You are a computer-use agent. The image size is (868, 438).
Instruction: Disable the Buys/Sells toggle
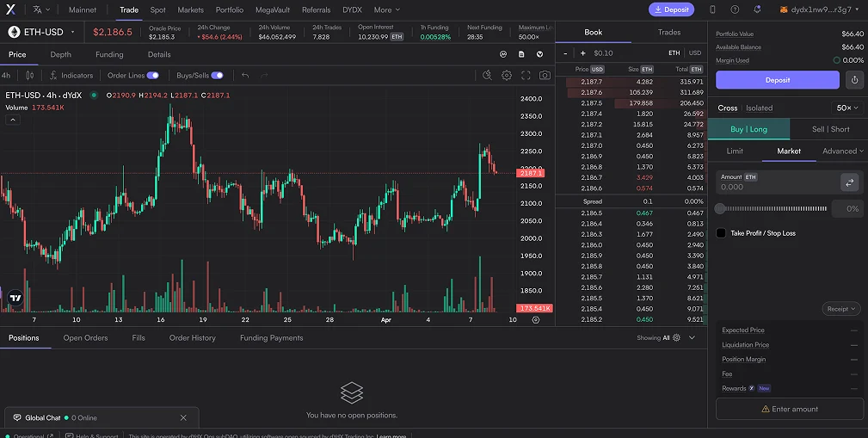click(x=217, y=76)
